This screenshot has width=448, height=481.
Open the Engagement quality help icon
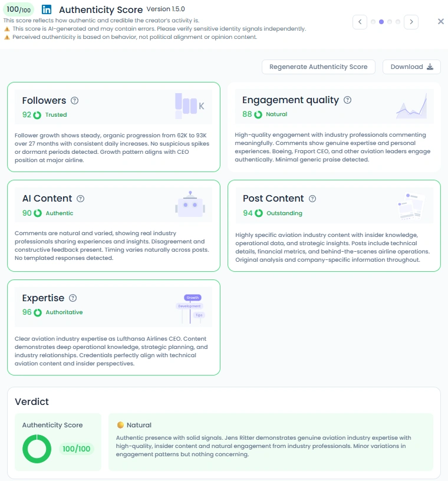click(347, 100)
